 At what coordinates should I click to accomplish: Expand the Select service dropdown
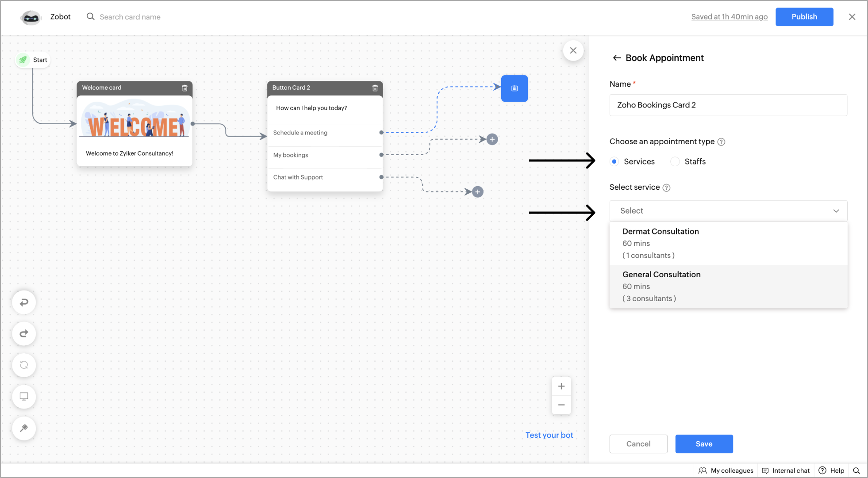click(728, 211)
